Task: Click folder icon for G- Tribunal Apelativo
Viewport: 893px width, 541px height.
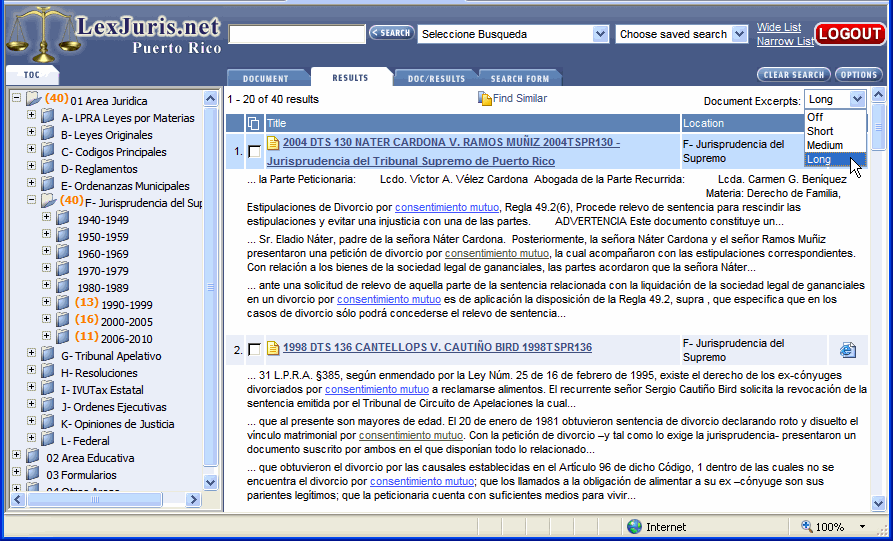Action: click(48, 355)
